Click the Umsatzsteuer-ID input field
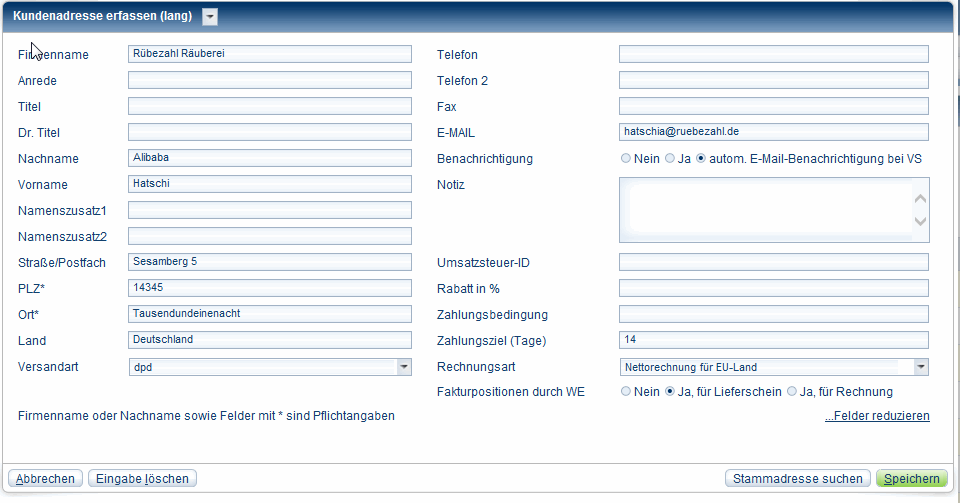 click(773, 262)
